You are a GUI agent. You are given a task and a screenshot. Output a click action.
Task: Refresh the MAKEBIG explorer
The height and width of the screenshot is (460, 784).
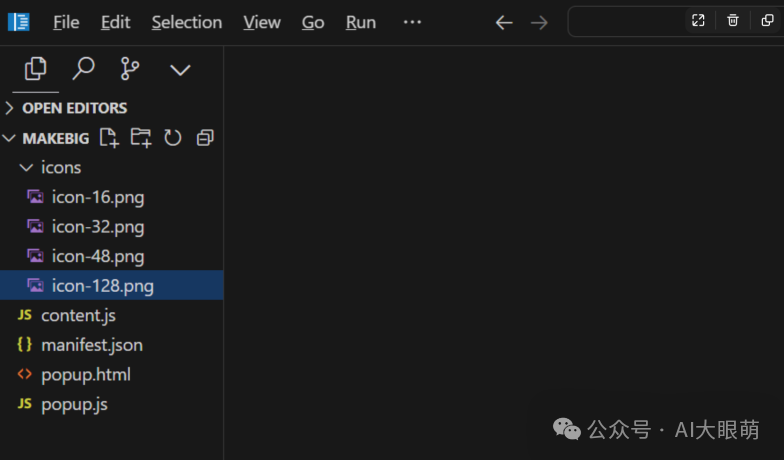click(x=172, y=138)
